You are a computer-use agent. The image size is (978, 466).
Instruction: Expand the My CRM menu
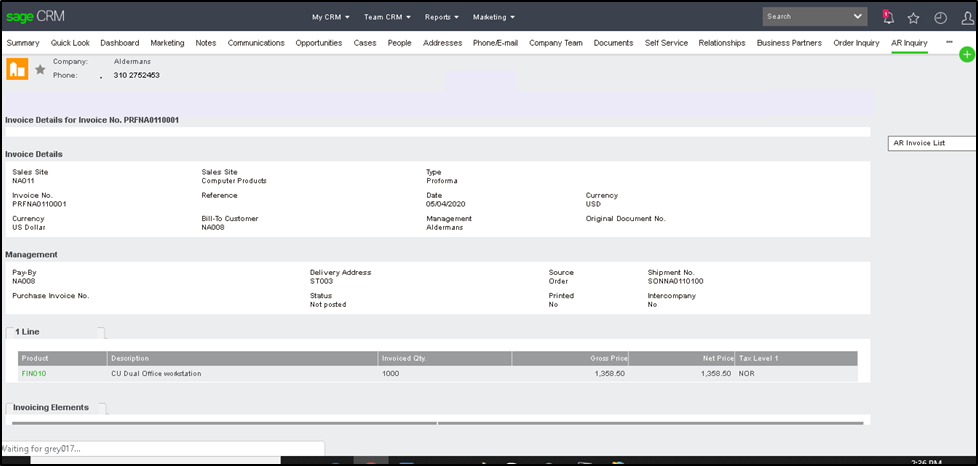click(330, 17)
